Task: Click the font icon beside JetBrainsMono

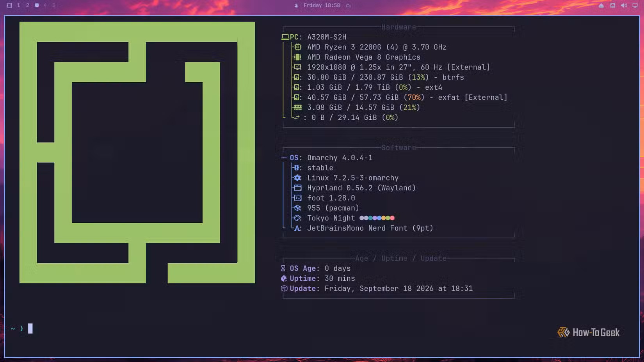Action: pos(298,228)
